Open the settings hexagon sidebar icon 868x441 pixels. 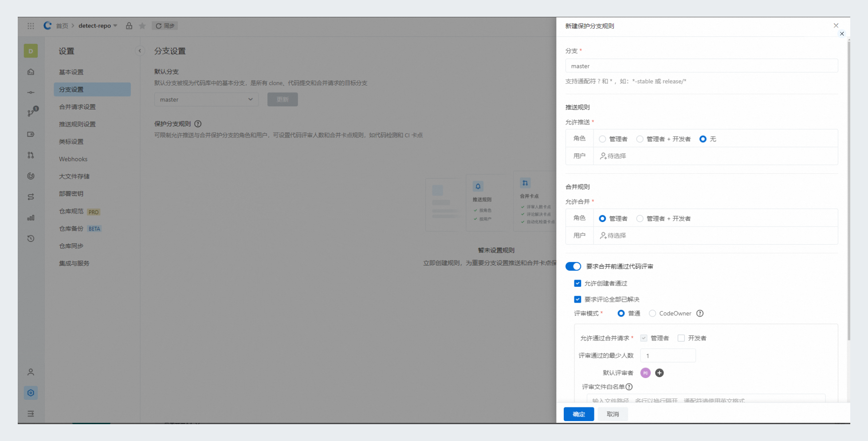pyautogui.click(x=31, y=393)
